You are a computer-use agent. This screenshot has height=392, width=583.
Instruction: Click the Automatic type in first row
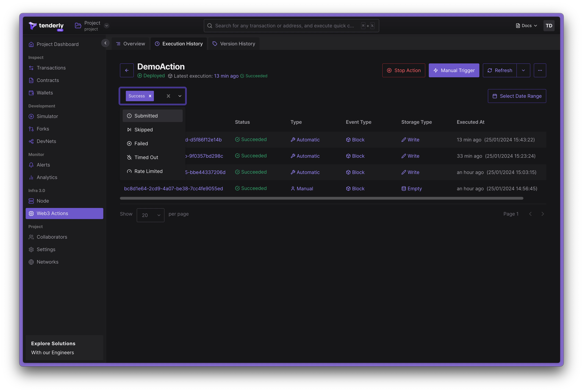coord(305,140)
